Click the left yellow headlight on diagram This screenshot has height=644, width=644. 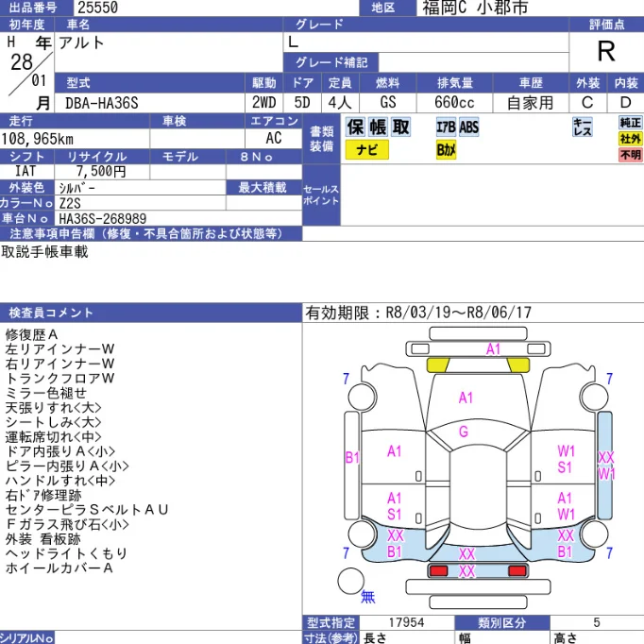click(438, 364)
